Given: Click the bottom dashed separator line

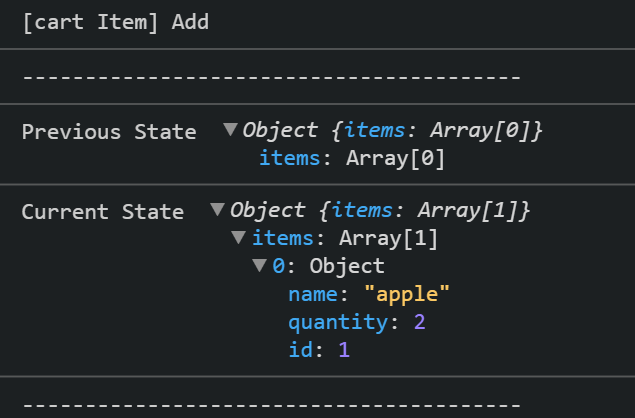Looking at the screenshot, I should pos(271,404).
